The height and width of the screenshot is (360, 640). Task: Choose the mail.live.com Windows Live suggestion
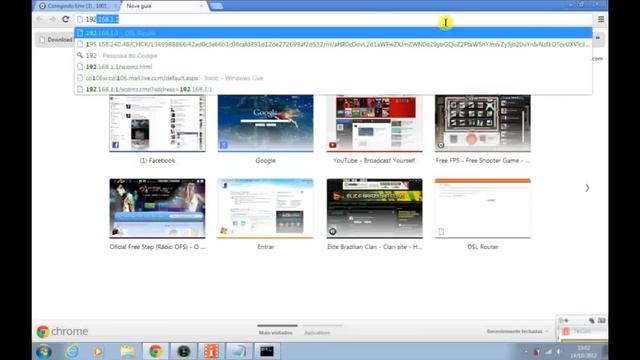[333, 78]
